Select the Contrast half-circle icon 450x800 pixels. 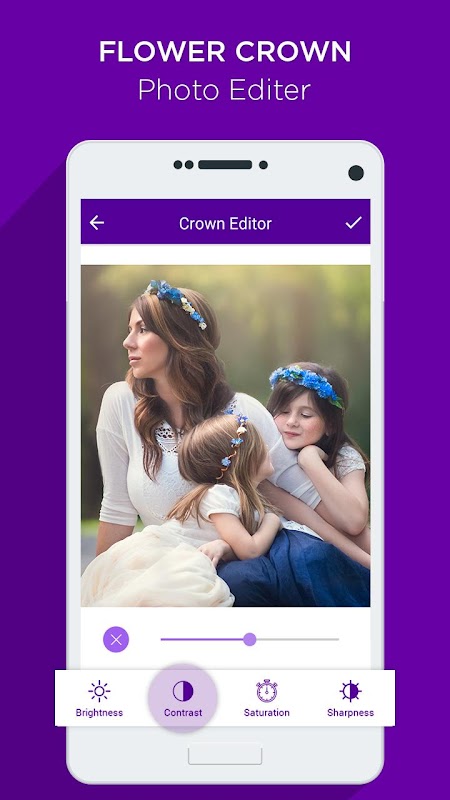pos(183,691)
